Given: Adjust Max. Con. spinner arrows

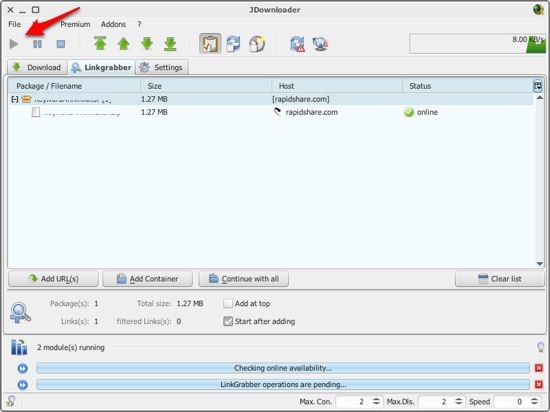Looking at the screenshot, I should point(376,401).
